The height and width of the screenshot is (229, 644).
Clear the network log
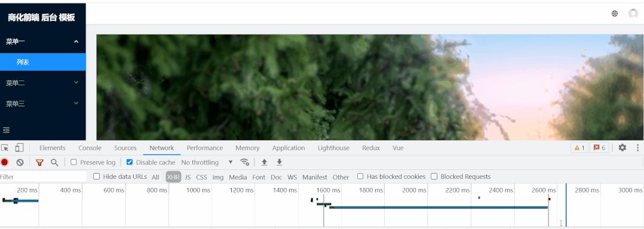point(20,162)
